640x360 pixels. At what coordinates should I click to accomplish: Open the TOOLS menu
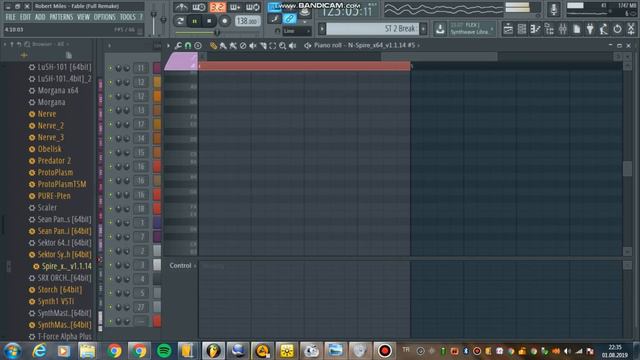click(x=128, y=17)
